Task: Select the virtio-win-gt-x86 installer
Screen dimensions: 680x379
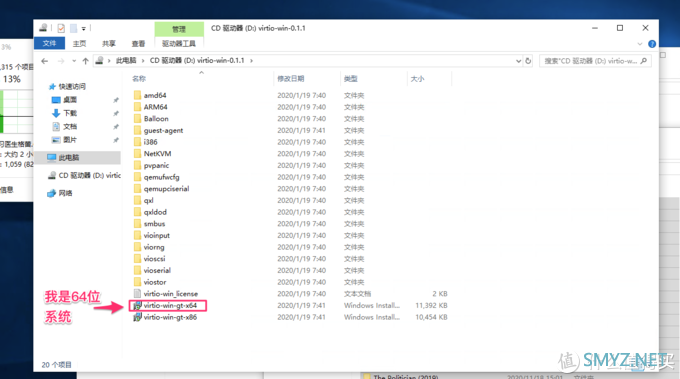Action: point(170,317)
